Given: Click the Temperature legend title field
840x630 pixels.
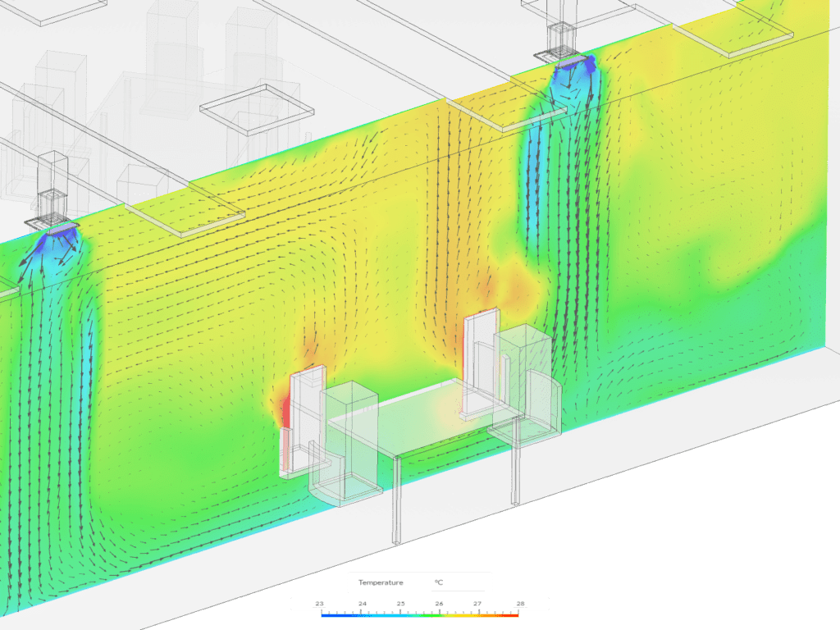Looking at the screenshot, I should 382,582.
